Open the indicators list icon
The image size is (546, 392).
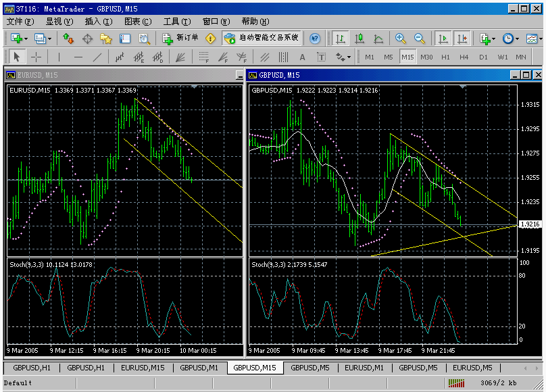click(484, 39)
